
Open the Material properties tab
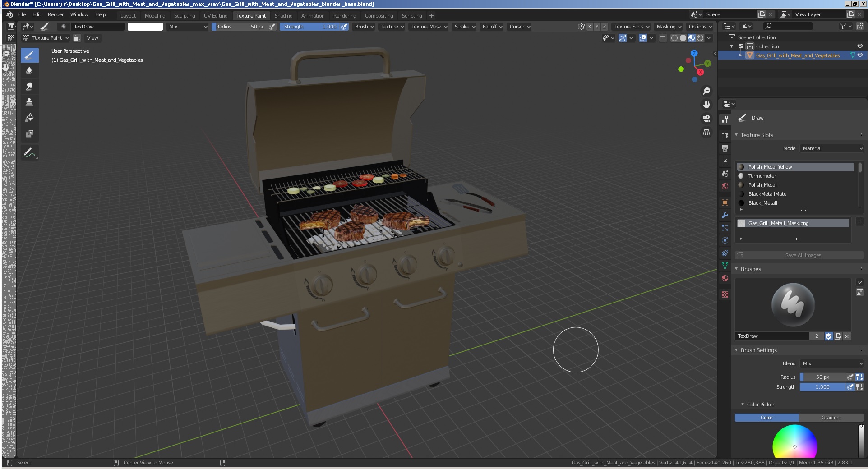click(725, 278)
